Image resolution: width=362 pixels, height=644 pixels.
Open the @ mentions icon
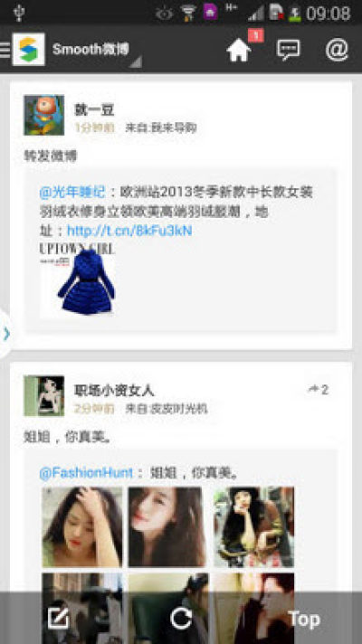337,50
